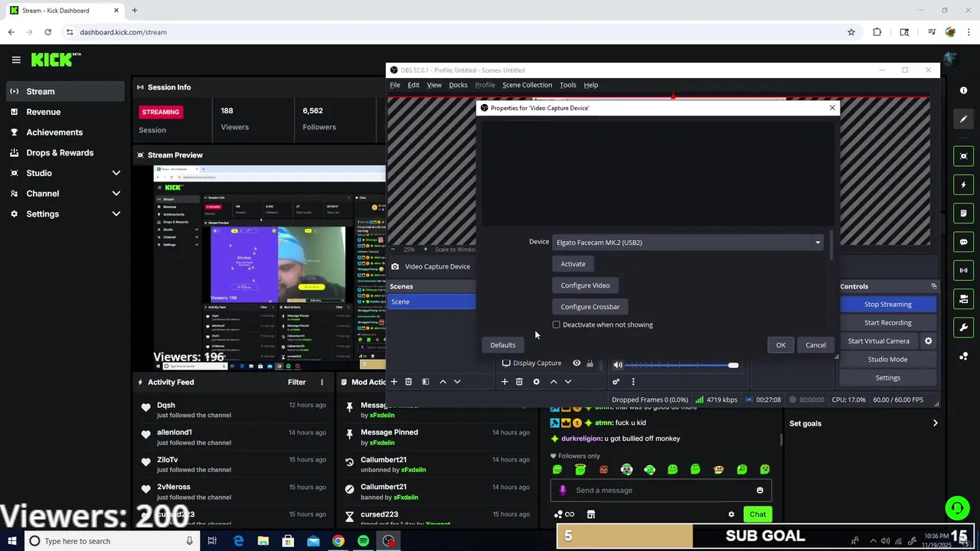Add a new scene with plus icon in OBS
The width and height of the screenshot is (980, 551).
(x=394, y=382)
